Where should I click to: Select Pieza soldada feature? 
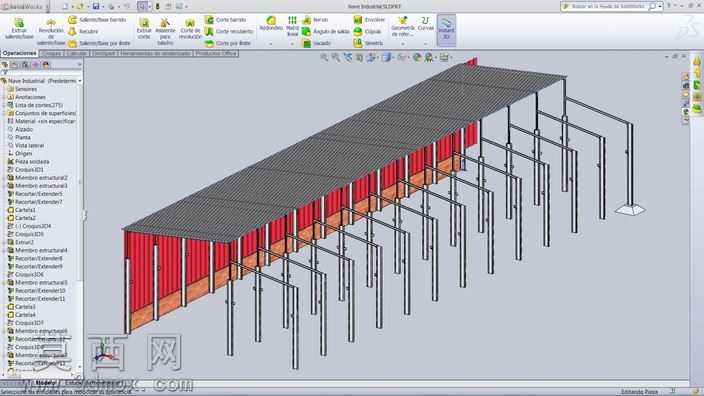pos(28,162)
